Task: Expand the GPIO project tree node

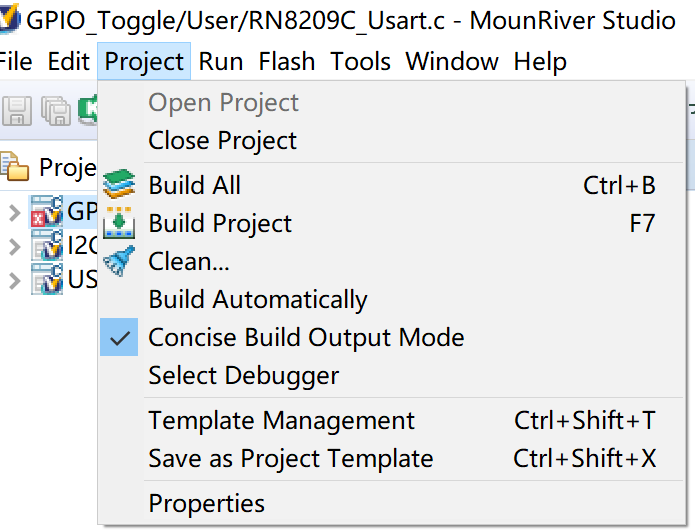Action: tap(14, 212)
